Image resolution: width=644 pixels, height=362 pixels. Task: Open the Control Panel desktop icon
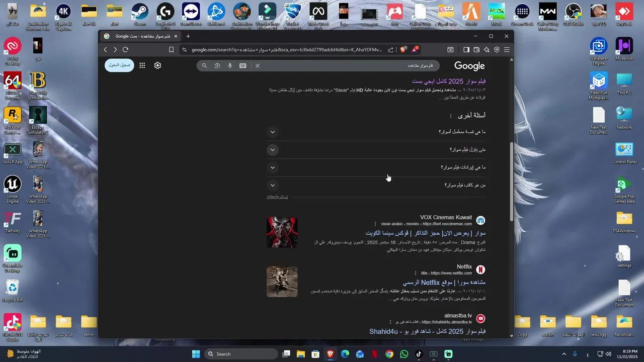624,153
